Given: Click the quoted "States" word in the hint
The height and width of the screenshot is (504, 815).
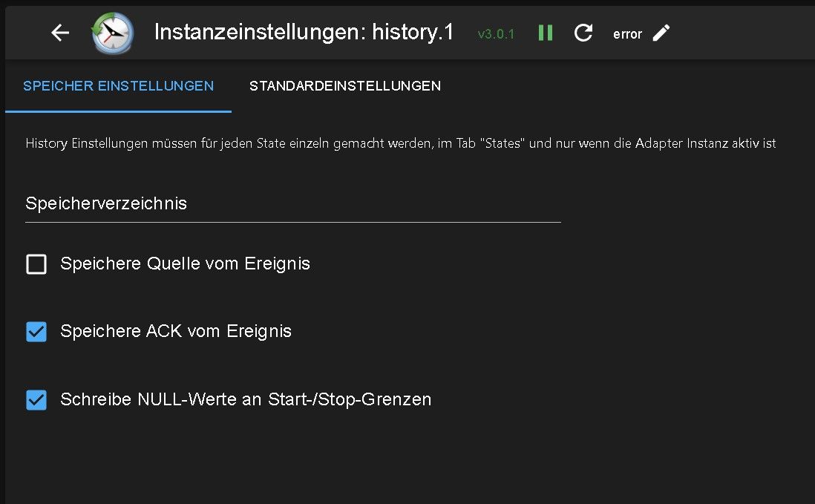Looking at the screenshot, I should (502, 143).
